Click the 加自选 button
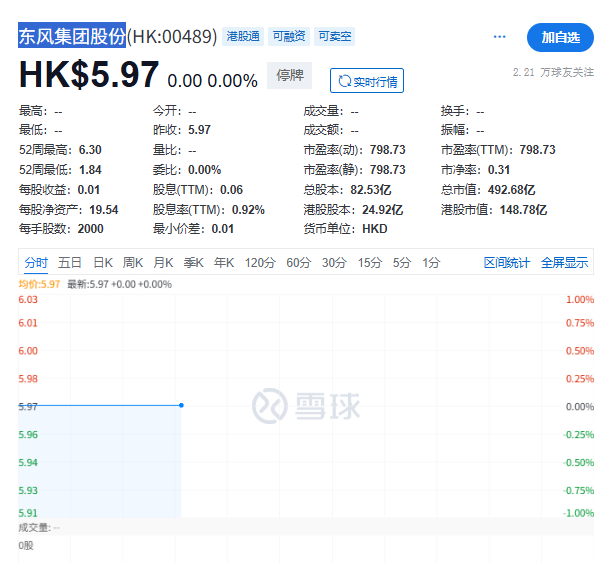602x563 pixels. [x=560, y=38]
